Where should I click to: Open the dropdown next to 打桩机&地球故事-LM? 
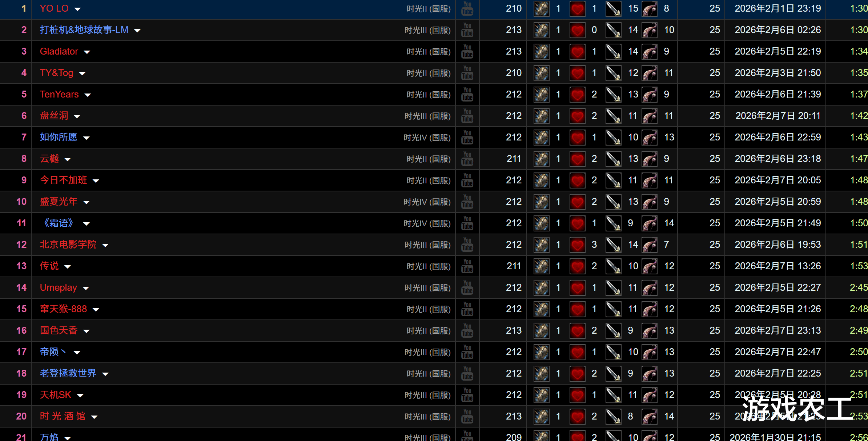coord(137,31)
